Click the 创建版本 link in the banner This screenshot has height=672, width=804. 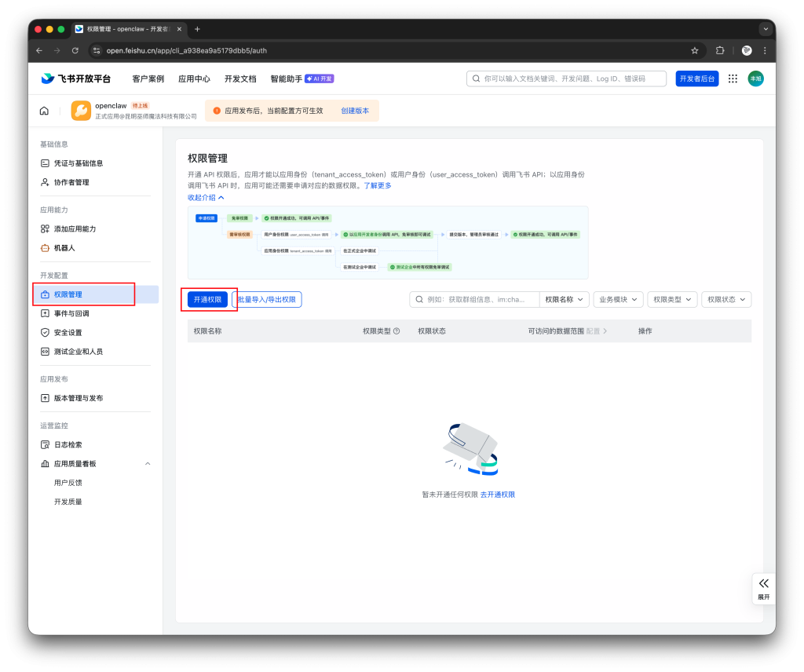(x=353, y=111)
